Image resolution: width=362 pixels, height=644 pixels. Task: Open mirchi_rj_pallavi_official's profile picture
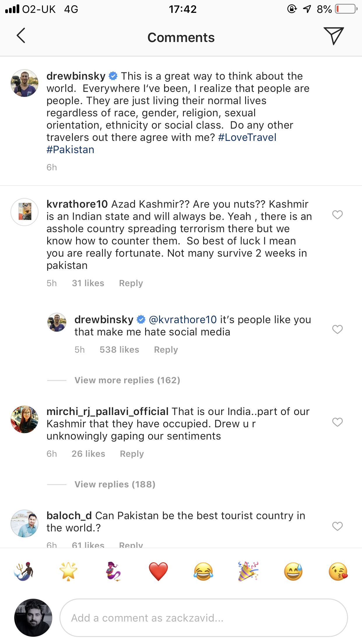tap(24, 419)
